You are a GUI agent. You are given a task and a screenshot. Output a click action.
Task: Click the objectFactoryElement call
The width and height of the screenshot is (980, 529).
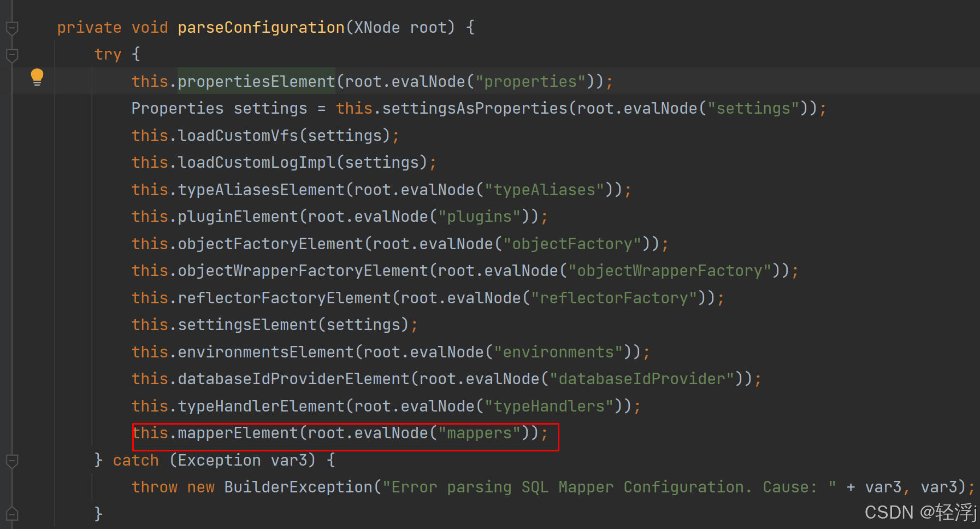(270, 244)
